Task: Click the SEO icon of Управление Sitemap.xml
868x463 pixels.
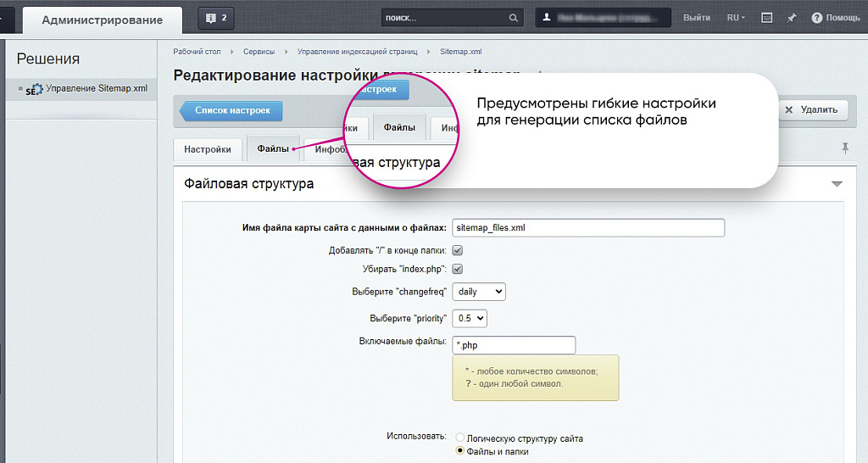Action: [34, 89]
